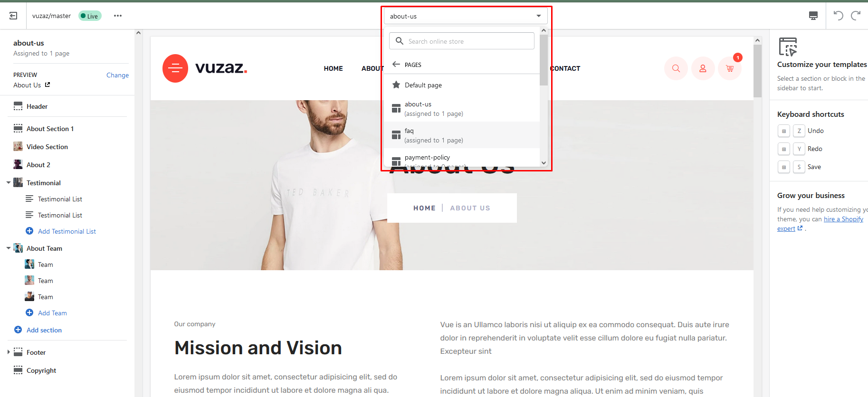Expand the Footer section
The height and width of the screenshot is (397, 868).
[x=9, y=352]
